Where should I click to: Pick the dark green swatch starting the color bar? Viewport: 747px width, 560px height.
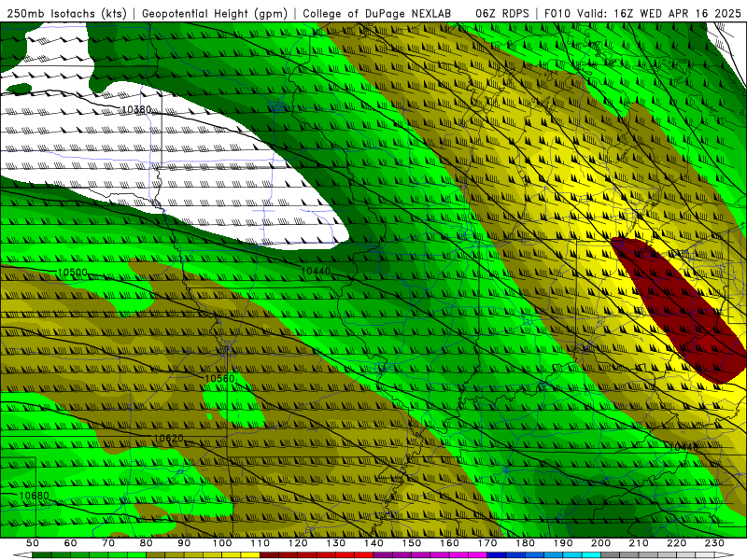tap(42, 555)
